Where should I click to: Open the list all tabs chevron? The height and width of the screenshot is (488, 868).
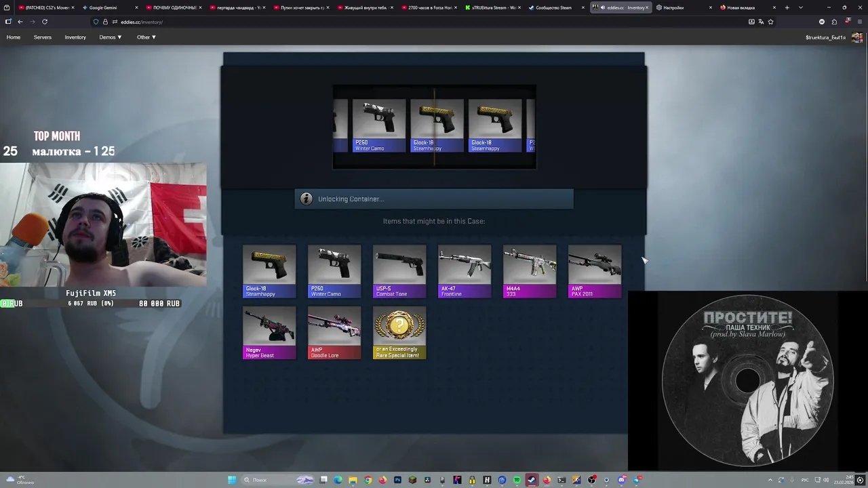point(801,7)
